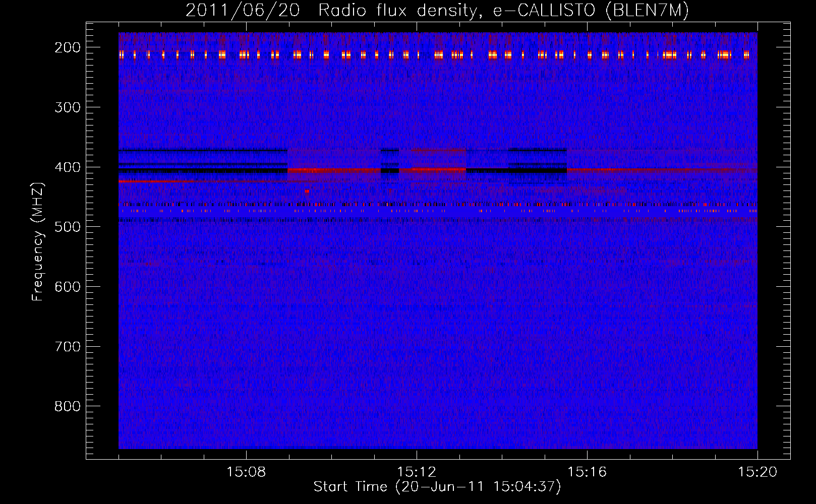Click the 15:20 time tick label
This screenshot has width=816, height=504.
click(x=757, y=472)
